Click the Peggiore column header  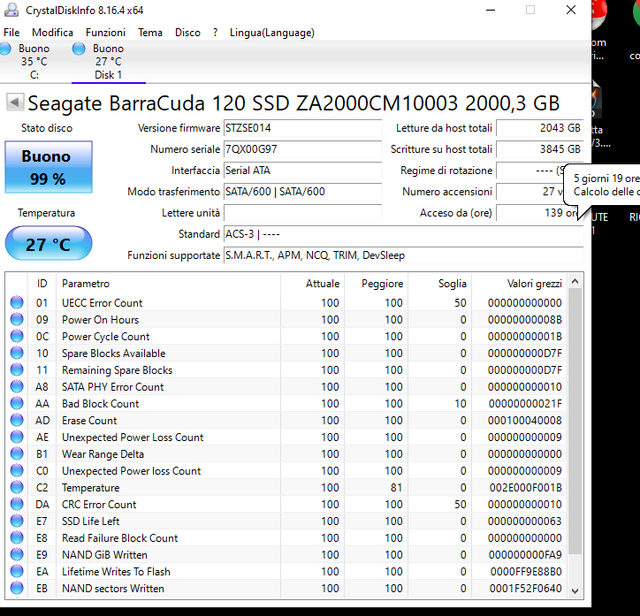pos(376,283)
